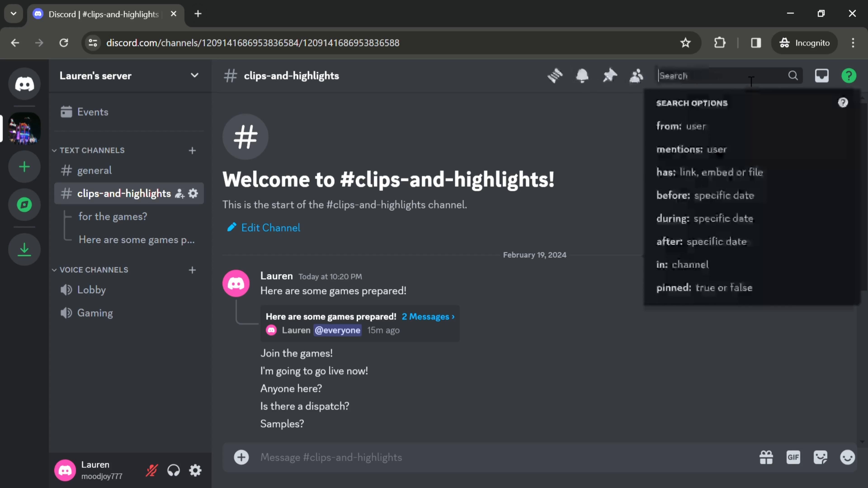The image size is (868, 488).
Task: Click the gift Nitro icon
Action: 766,457
